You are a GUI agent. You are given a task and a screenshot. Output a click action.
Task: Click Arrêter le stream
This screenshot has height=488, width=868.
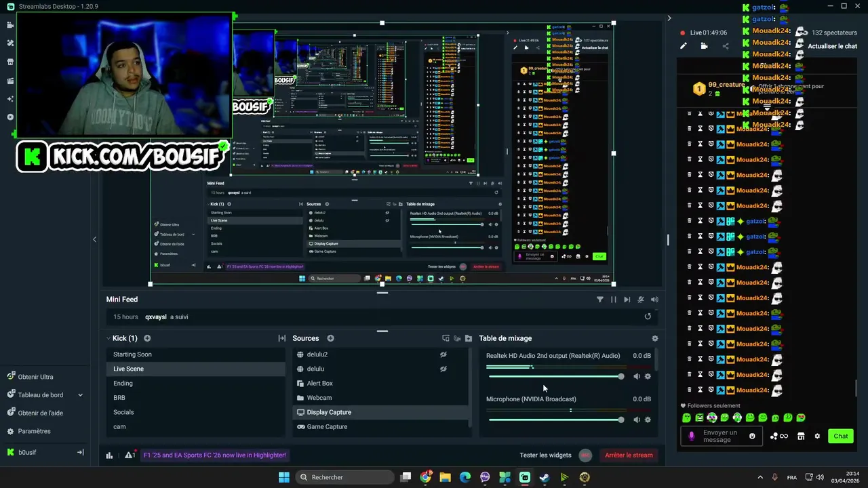629,455
